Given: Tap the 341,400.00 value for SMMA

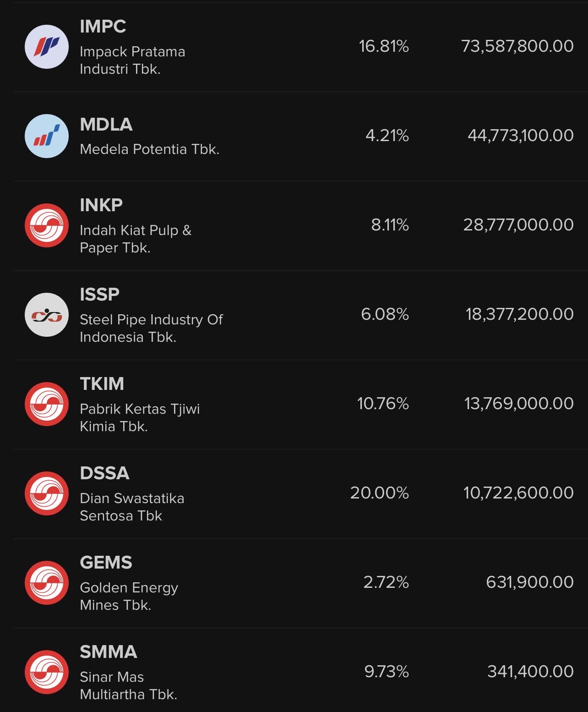Looking at the screenshot, I should [530, 671].
